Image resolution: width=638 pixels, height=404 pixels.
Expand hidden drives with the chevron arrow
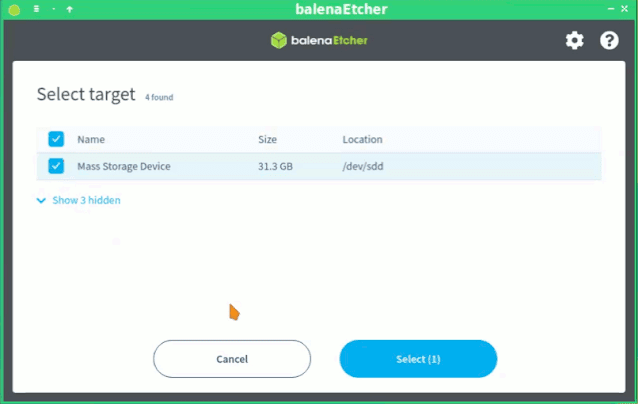coord(41,200)
